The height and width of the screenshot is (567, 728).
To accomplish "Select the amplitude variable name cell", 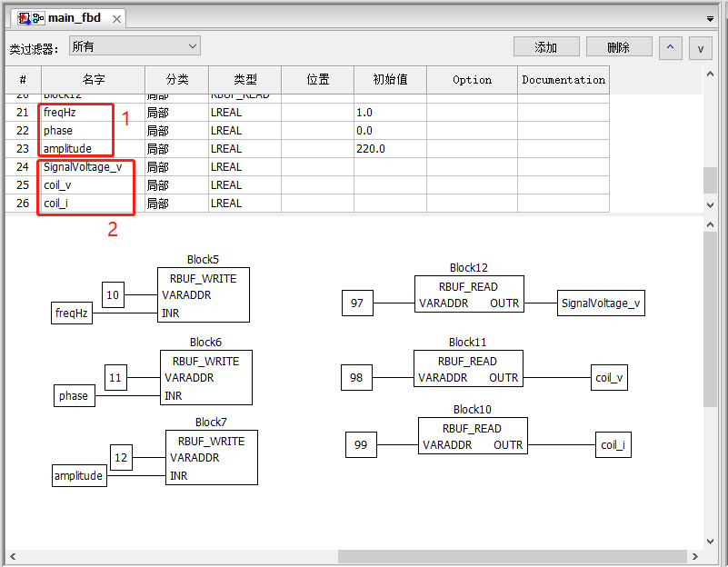I will pos(93,148).
